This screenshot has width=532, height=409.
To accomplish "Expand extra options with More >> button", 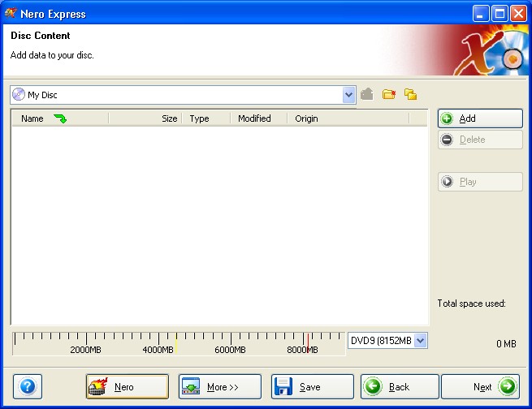I will click(220, 386).
